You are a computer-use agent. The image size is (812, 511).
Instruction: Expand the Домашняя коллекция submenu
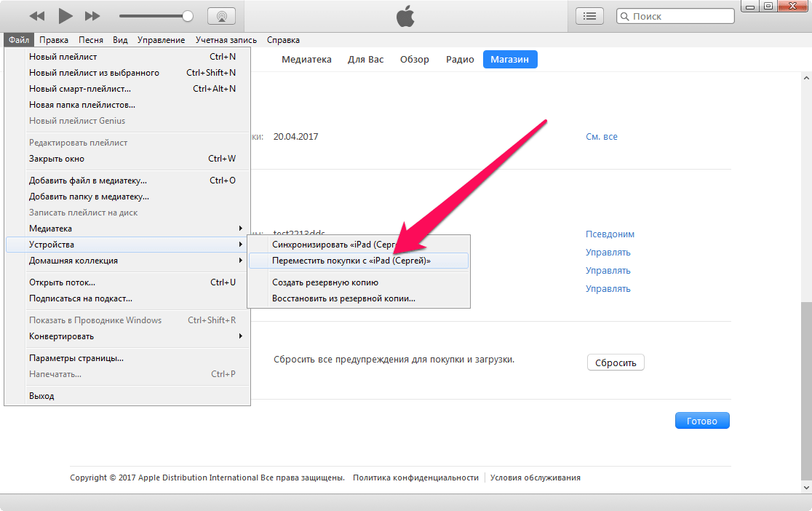128,261
